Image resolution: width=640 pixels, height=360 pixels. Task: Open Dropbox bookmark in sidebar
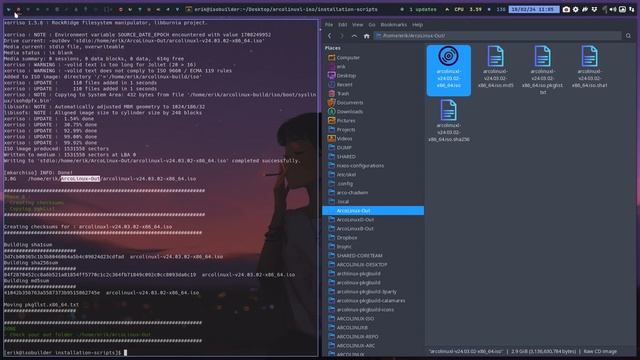[x=343, y=238]
